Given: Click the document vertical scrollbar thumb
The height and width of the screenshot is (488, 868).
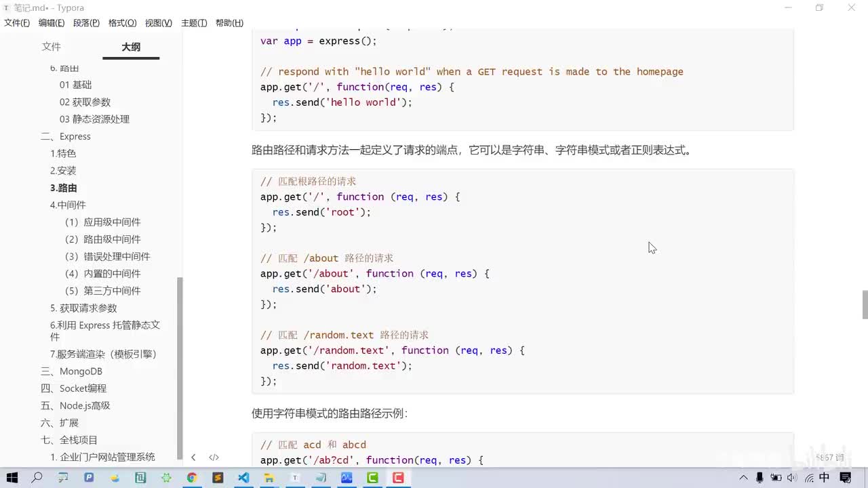Looking at the screenshot, I should (865, 304).
